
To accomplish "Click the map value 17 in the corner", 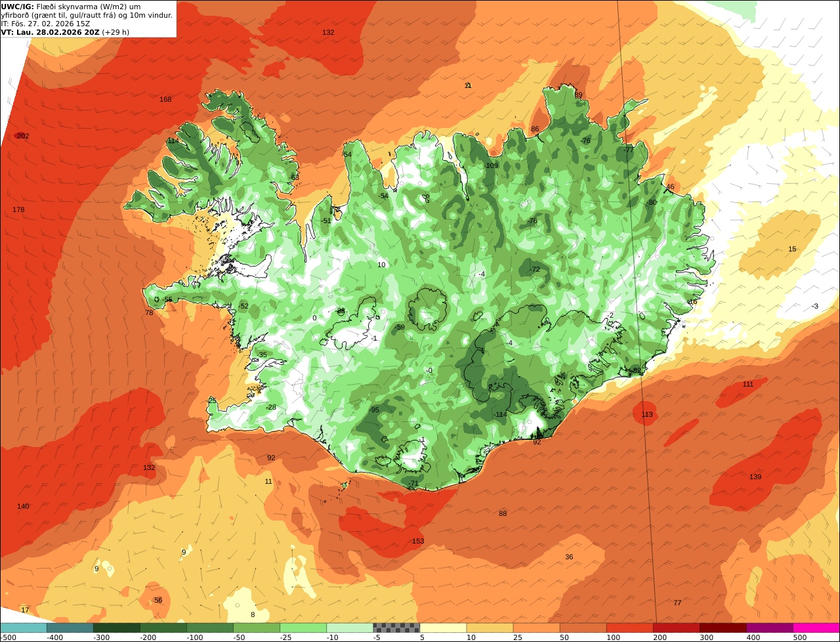I will pos(25,610).
